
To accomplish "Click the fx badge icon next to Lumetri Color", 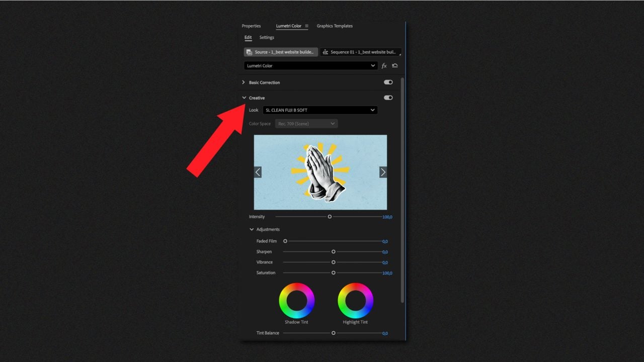I will 384,65.
